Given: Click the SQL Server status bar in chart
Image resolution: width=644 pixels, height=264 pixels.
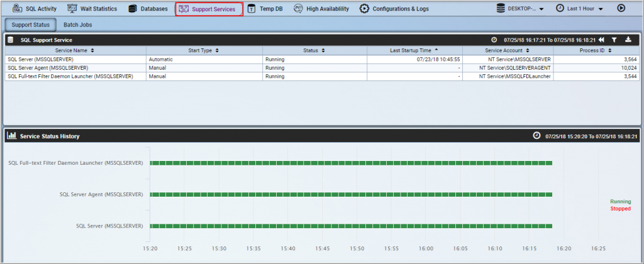Looking at the screenshot, I should (x=351, y=226).
